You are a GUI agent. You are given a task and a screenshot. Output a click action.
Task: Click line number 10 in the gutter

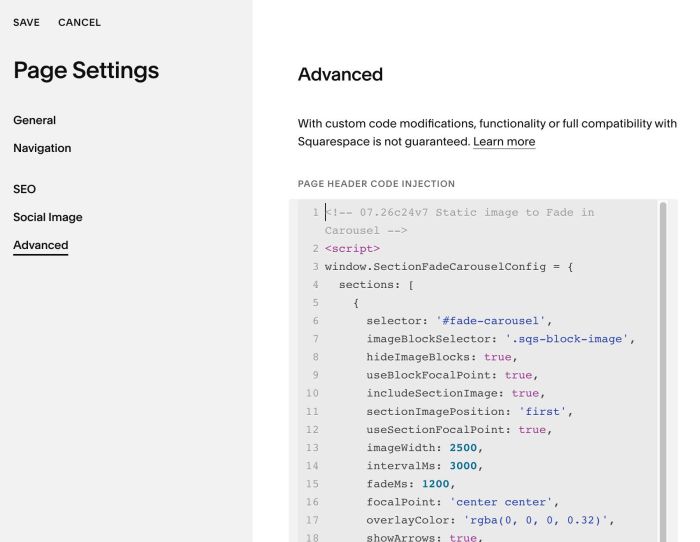coord(312,393)
